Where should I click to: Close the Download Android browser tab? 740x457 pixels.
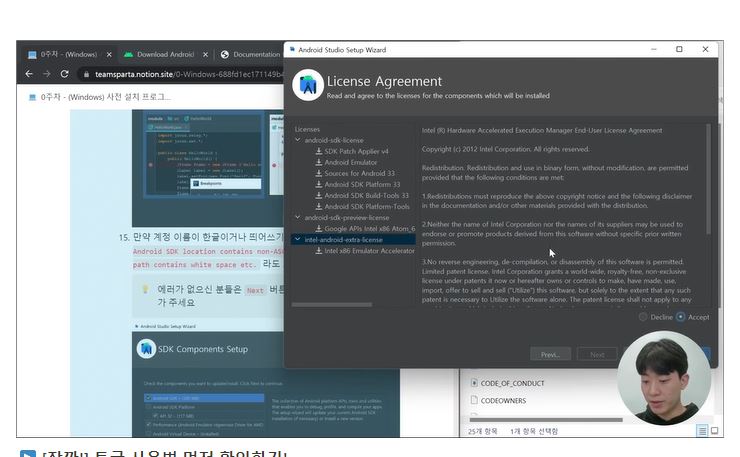point(205,54)
